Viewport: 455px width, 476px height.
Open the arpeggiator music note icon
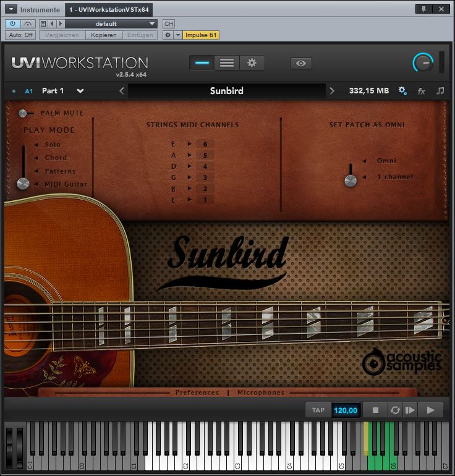[x=440, y=91]
